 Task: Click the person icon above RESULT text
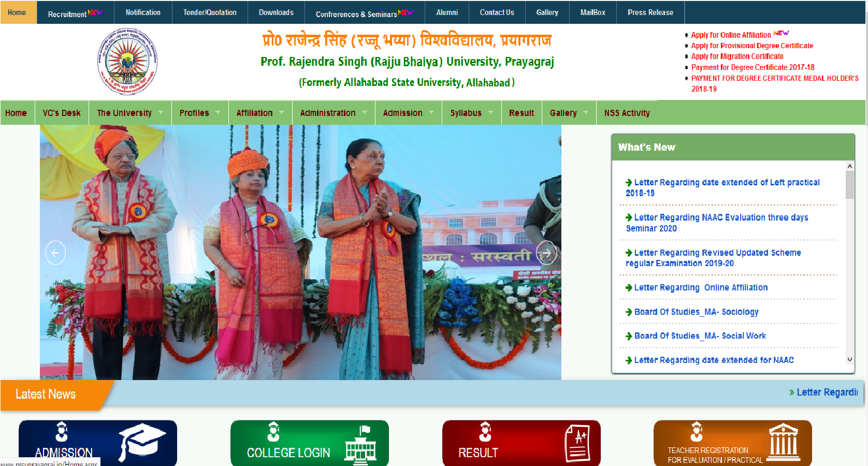(x=485, y=431)
